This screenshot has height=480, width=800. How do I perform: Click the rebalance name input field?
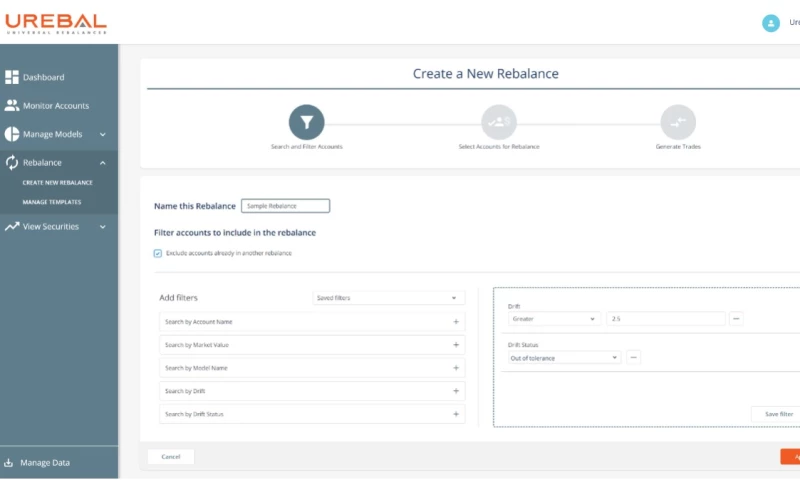pyautogui.click(x=285, y=206)
